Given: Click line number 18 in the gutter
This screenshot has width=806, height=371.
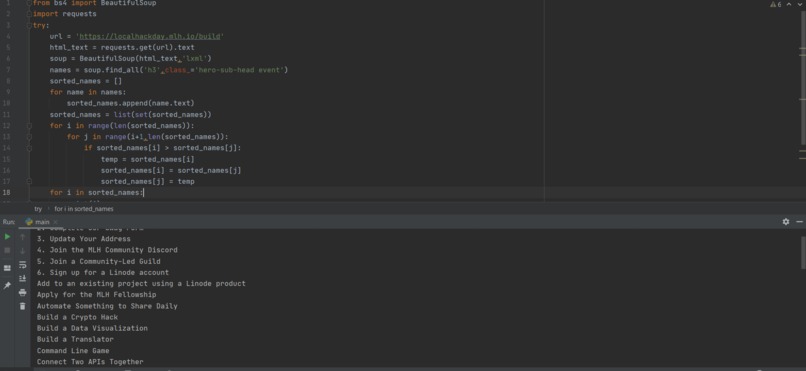Looking at the screenshot, I should pos(7,192).
